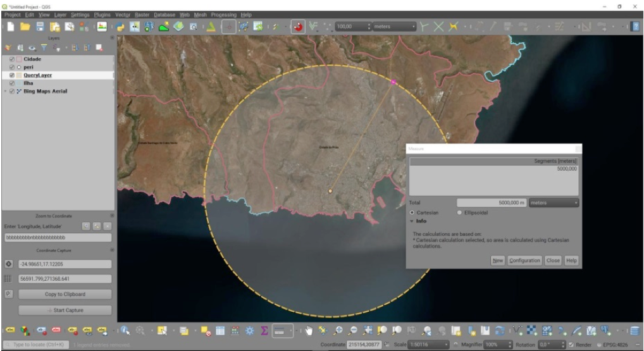
Task: Select the Ellipsoidal radio button
Action: [x=460, y=212]
